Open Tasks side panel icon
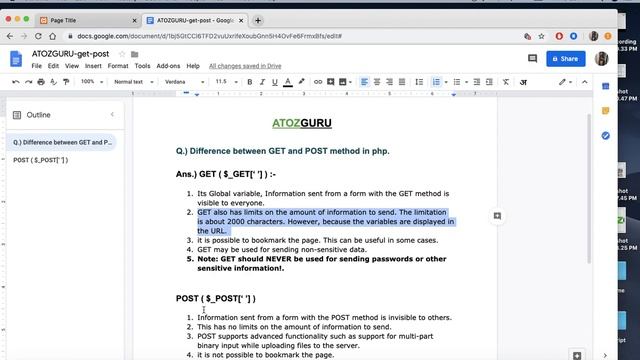Image resolution: width=640 pixels, height=360 pixels. pos(606,136)
